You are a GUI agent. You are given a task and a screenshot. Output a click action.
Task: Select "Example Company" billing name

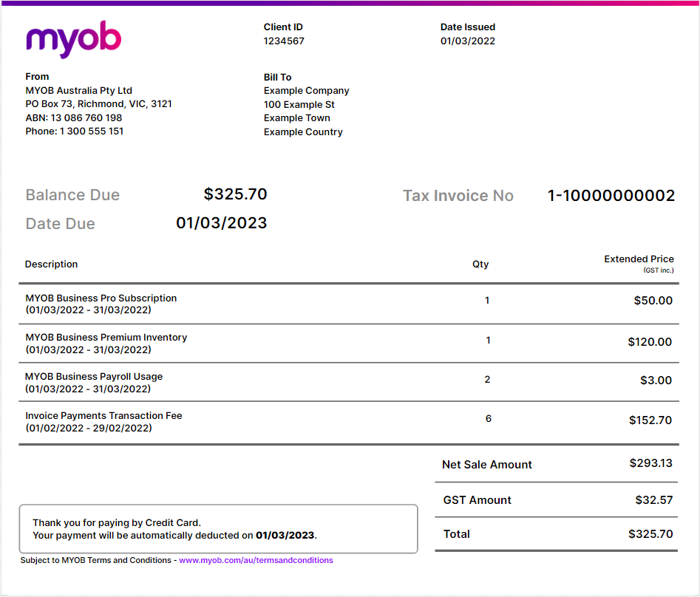(x=306, y=91)
